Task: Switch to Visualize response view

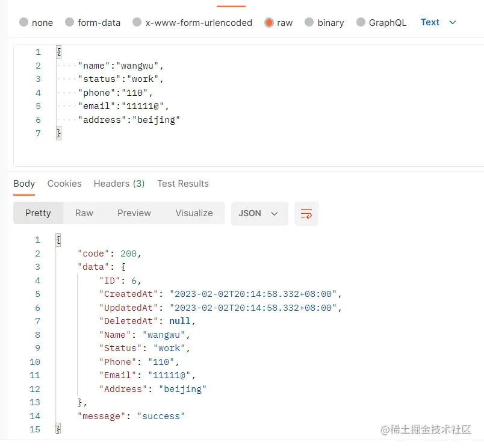Action: [194, 213]
